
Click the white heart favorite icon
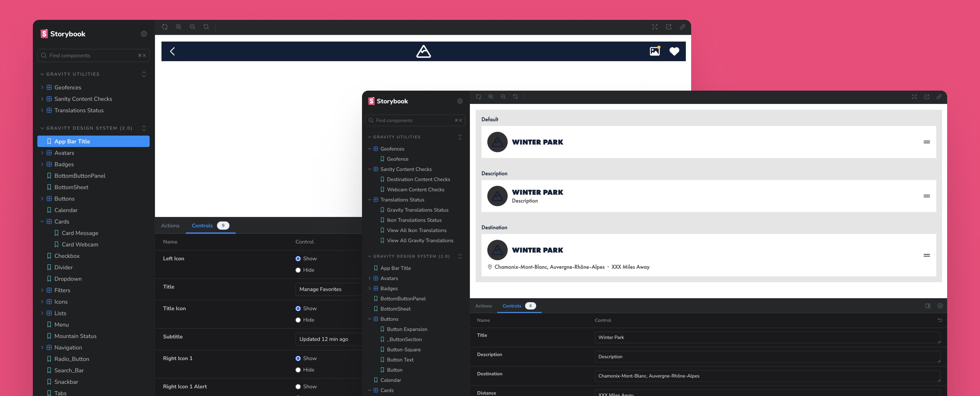tap(674, 52)
